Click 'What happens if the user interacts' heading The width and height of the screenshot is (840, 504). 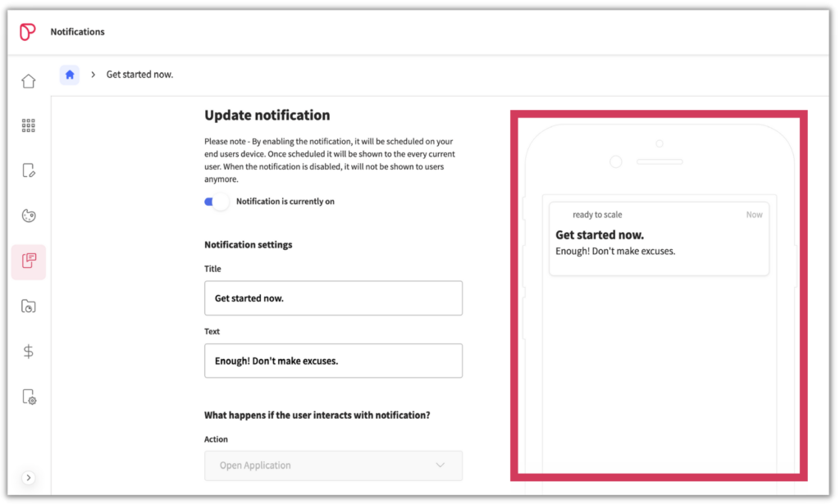317,415
